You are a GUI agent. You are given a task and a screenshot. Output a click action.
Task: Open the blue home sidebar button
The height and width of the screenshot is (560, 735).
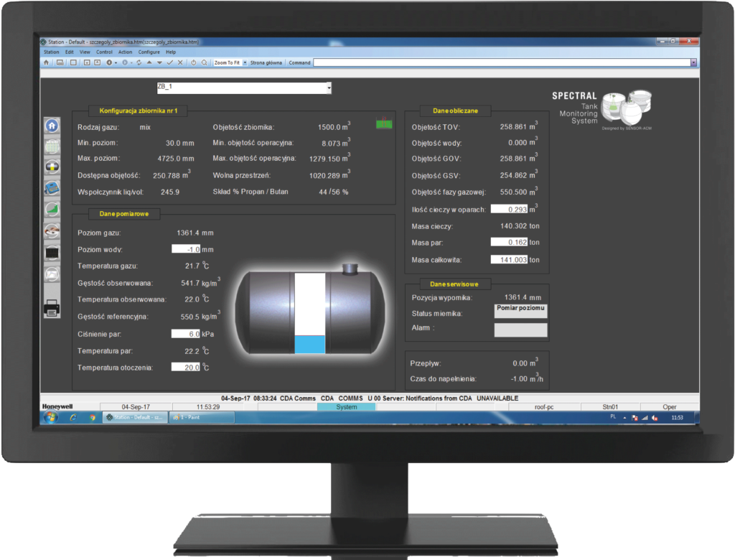(52, 126)
